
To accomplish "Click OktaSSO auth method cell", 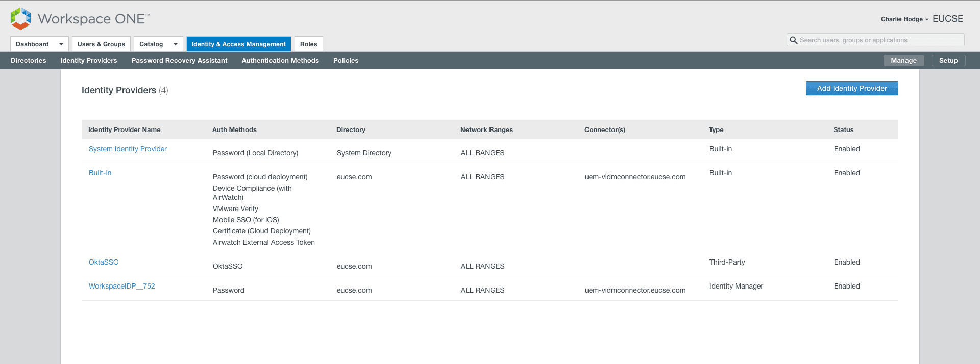I will point(228,267).
